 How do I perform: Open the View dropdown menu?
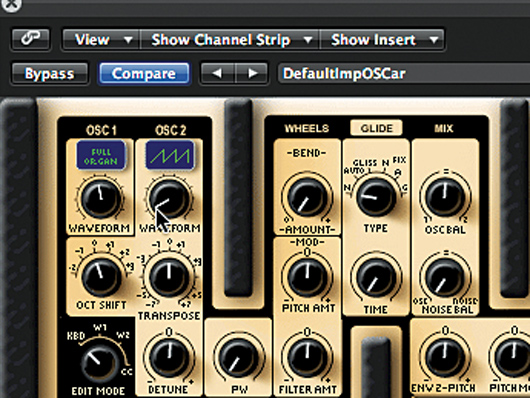point(101,40)
